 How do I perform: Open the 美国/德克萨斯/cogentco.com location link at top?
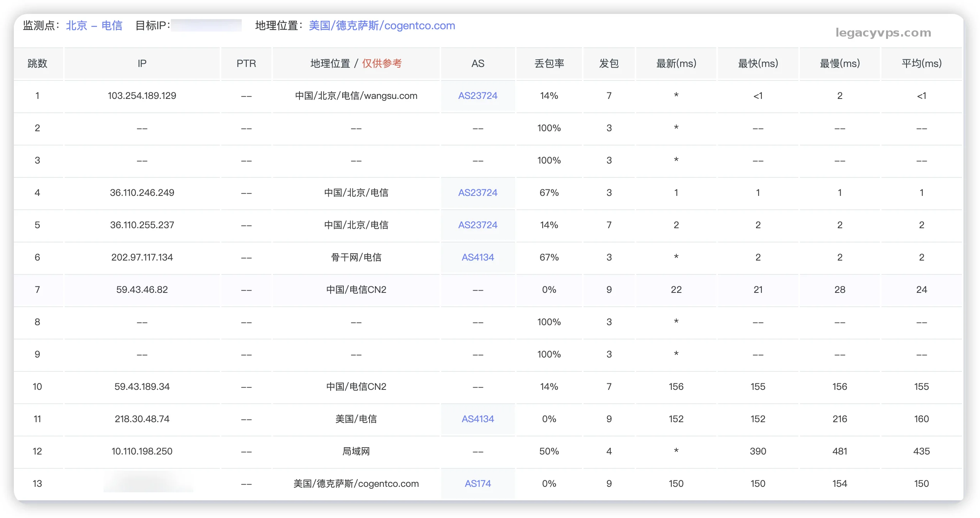(x=382, y=26)
